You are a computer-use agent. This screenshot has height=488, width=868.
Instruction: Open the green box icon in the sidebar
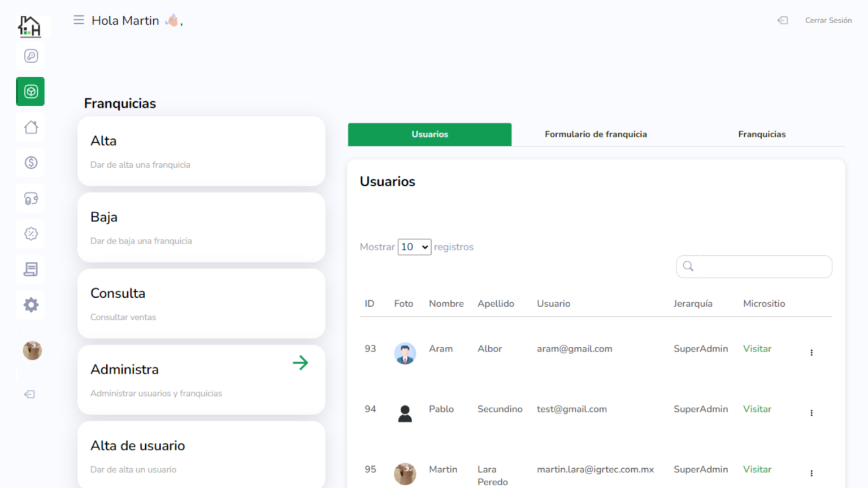[31, 91]
